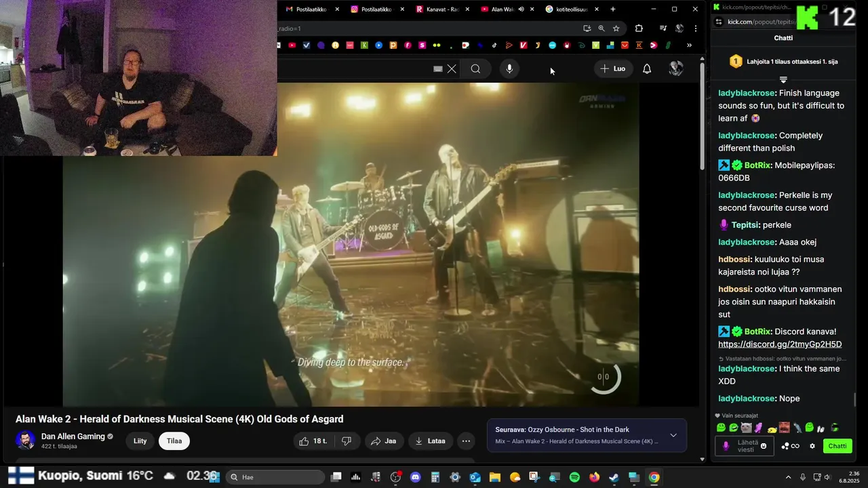Open Kick chat settings gear
This screenshot has height=488, width=868.
(x=812, y=446)
